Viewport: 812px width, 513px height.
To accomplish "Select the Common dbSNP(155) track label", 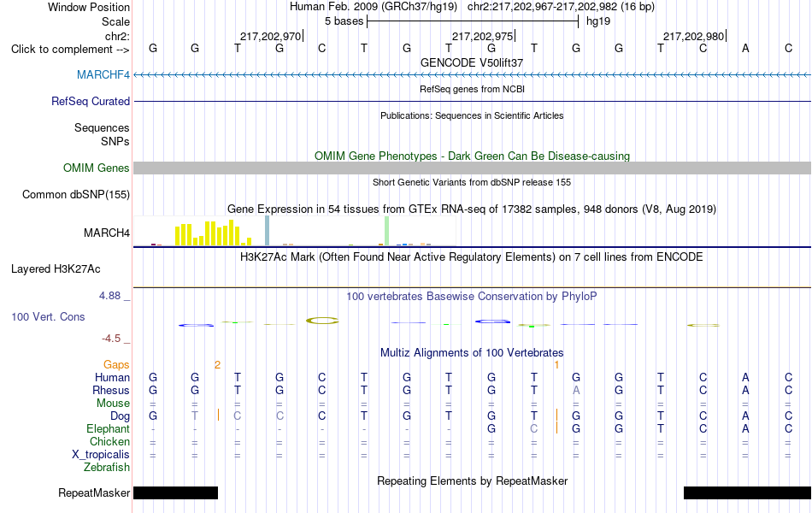I will pyautogui.click(x=76, y=194).
